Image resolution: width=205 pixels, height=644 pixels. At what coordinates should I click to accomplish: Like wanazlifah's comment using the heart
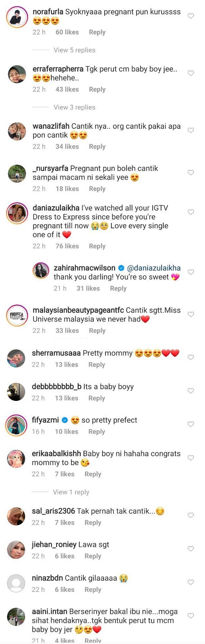(x=191, y=130)
